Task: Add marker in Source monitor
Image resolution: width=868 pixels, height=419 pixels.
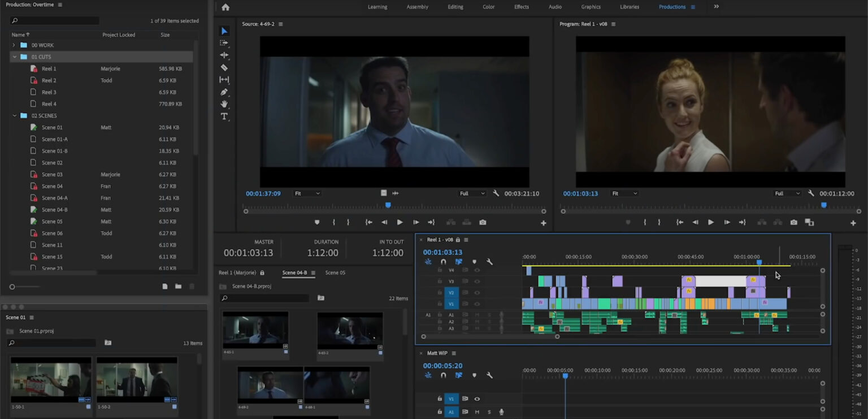Action: [x=317, y=222]
